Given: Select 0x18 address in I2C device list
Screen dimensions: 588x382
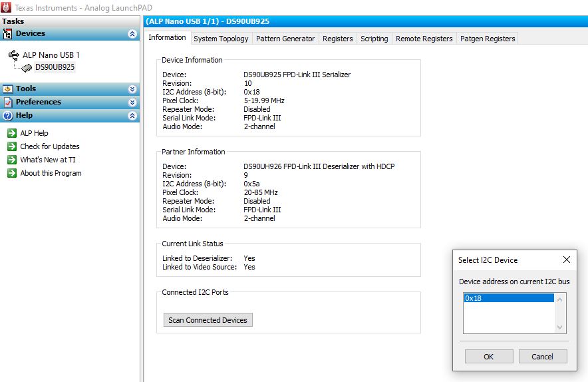Looking at the screenshot, I should pos(508,298).
